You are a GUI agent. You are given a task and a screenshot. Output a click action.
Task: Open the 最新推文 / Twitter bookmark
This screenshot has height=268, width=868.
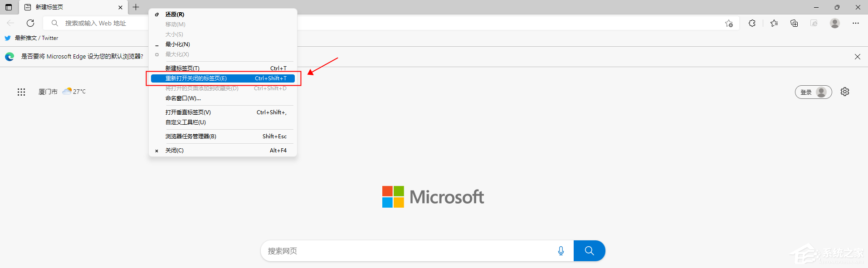(x=32, y=38)
